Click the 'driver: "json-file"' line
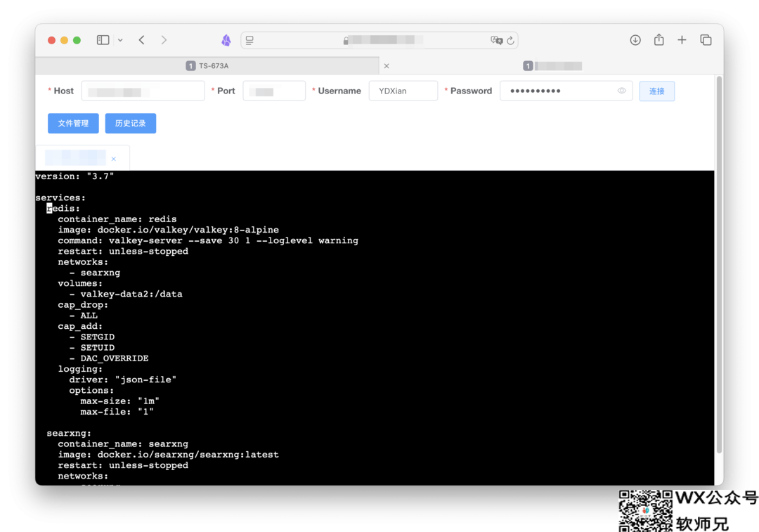 pyautogui.click(x=122, y=379)
